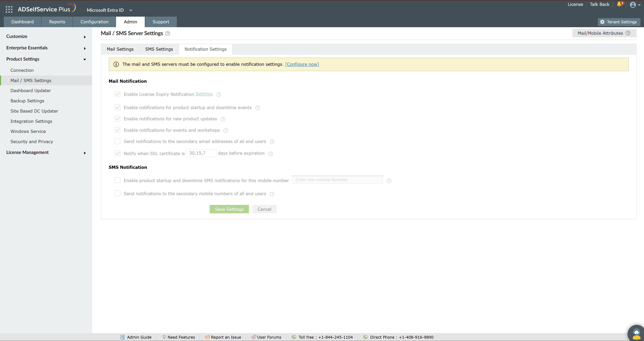Viewport: 644px width, 341px height.
Task: Toggle Enable License Expiry Notification checkbox
Action: click(x=117, y=94)
